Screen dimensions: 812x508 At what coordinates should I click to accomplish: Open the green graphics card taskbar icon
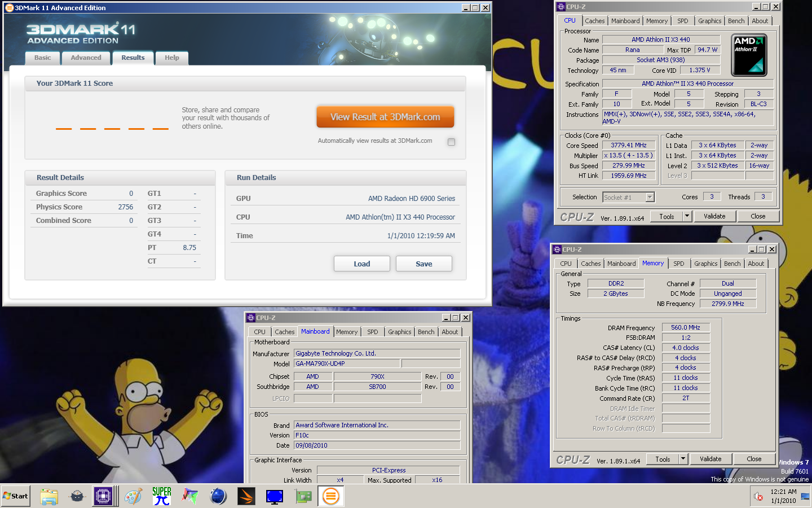point(303,496)
